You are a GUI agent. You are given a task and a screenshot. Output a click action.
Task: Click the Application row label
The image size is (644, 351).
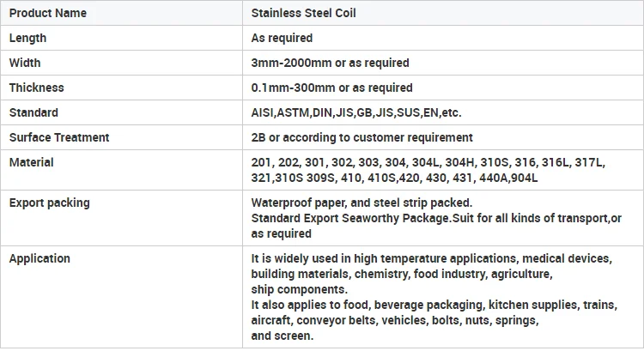[39, 258]
